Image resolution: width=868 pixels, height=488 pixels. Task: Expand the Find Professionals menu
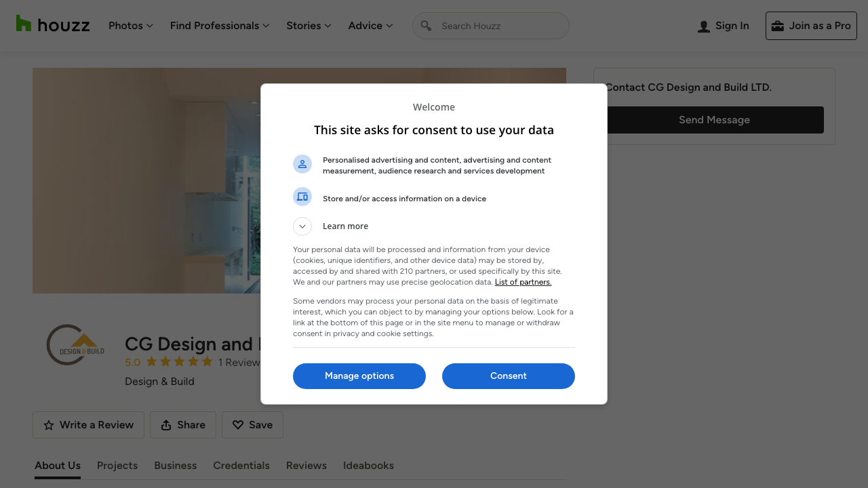pyautogui.click(x=220, y=26)
